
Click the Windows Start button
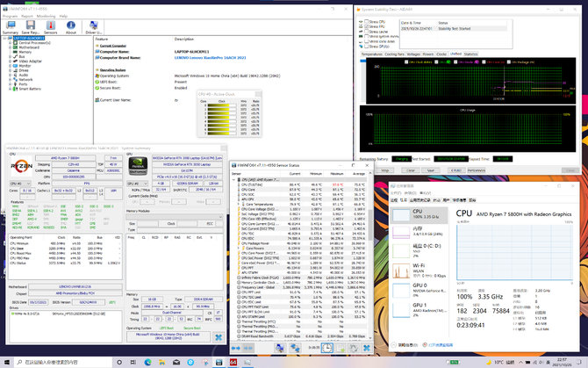7,362
